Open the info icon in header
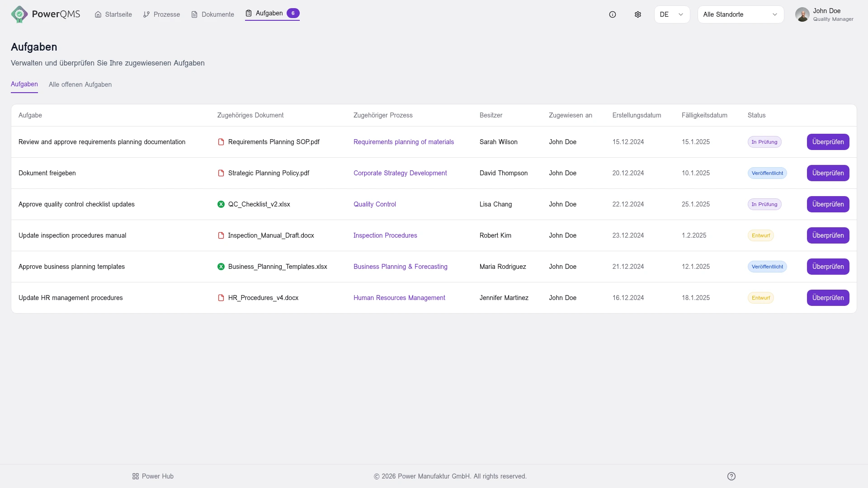 pyautogui.click(x=613, y=14)
